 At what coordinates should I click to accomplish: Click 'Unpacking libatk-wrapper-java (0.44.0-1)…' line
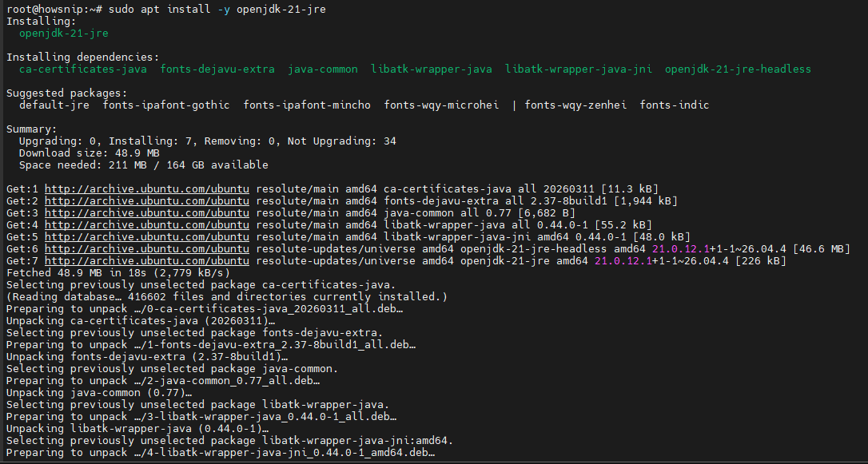click(x=137, y=429)
